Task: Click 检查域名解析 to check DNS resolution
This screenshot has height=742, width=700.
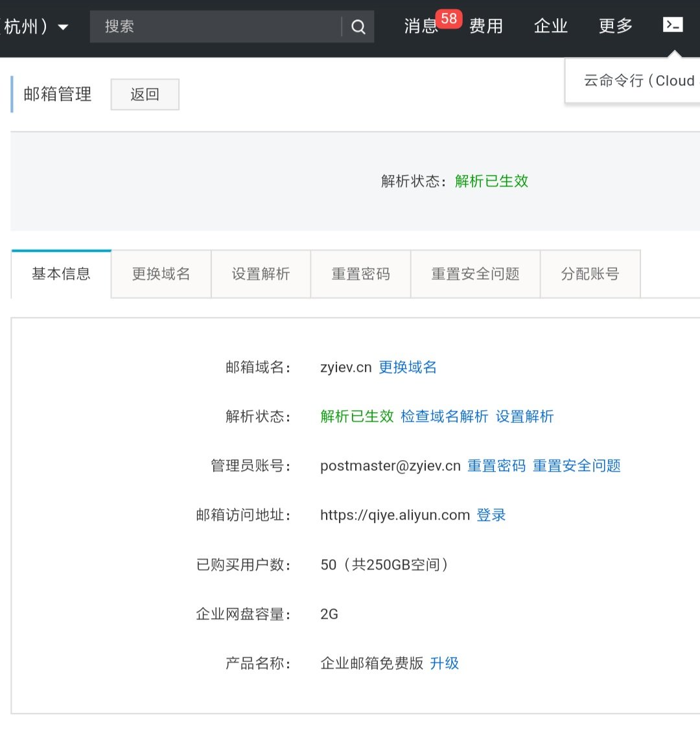Action: coord(445,417)
